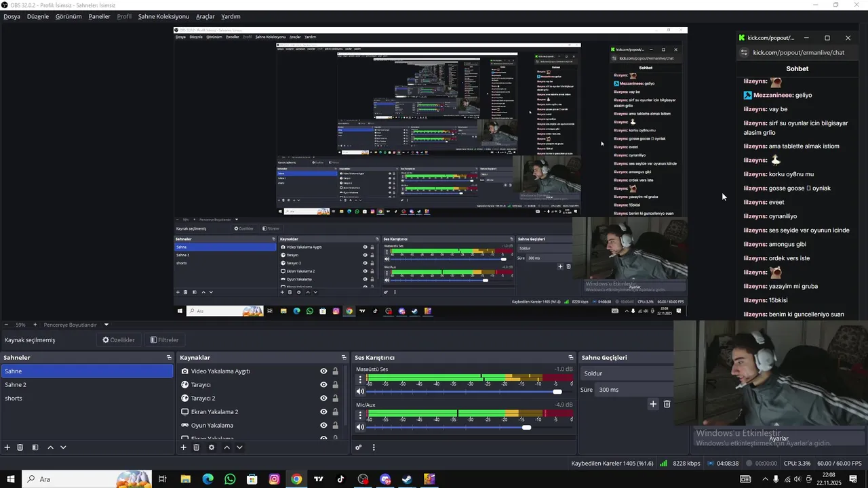Click the Özellikler button
Viewport: 868px width, 488px height.
119,340
